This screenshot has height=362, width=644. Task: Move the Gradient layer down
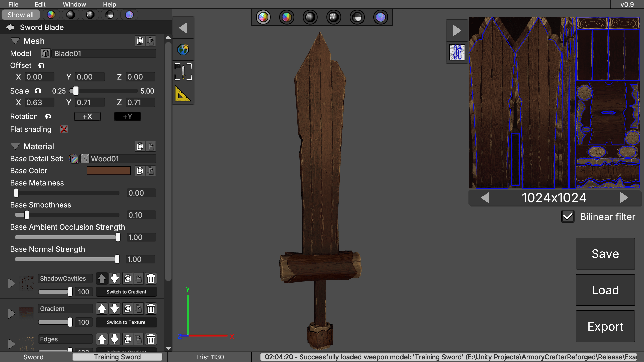tap(115, 309)
